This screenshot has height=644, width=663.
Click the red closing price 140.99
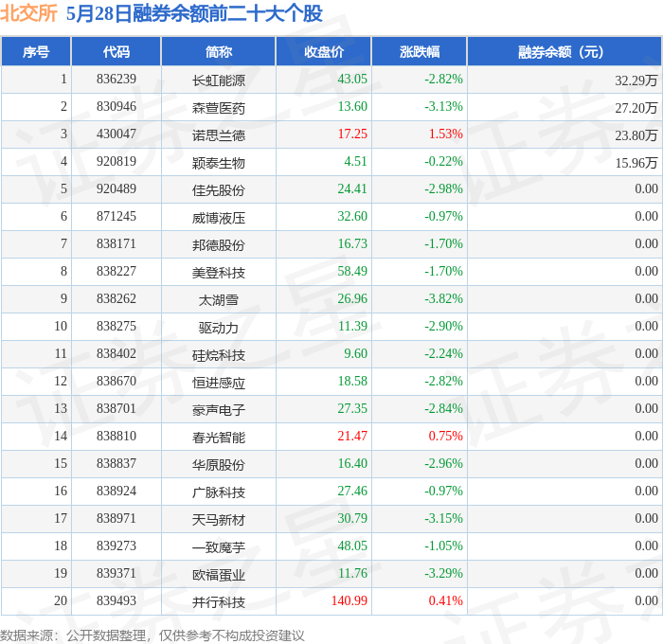tap(349, 600)
